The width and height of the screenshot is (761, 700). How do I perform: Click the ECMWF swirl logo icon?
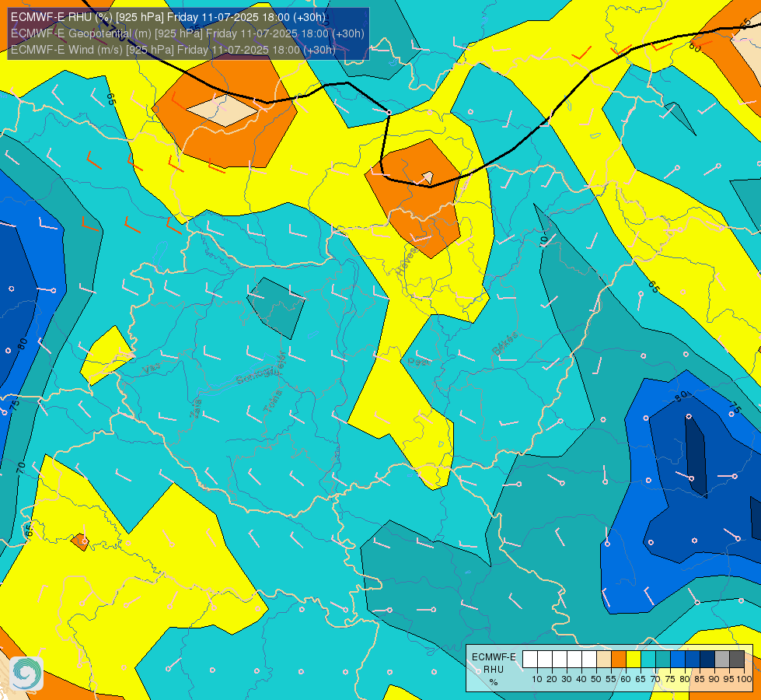pyautogui.click(x=26, y=674)
